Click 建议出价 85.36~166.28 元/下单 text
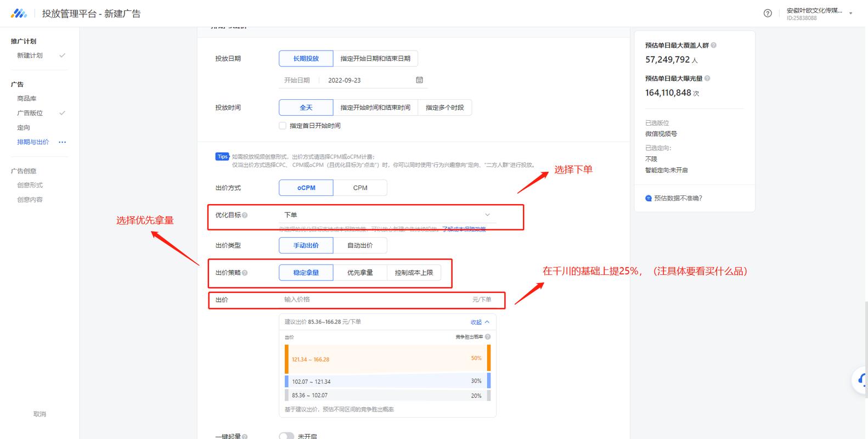This screenshot has width=868, height=439. (323, 322)
